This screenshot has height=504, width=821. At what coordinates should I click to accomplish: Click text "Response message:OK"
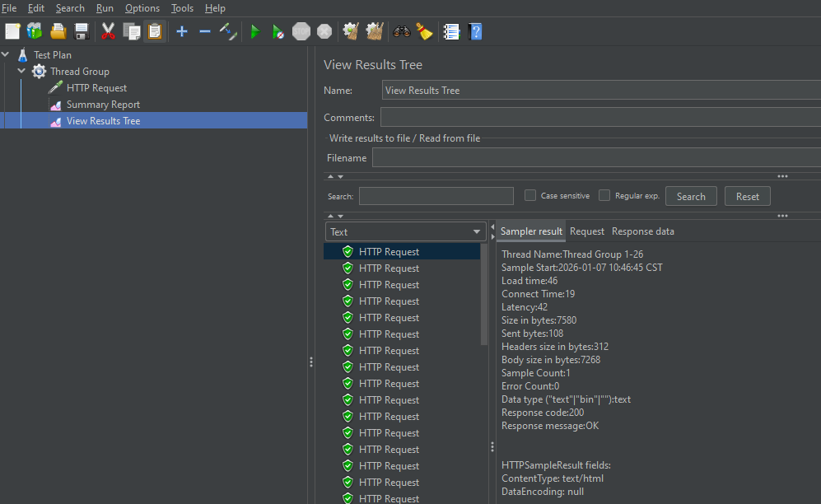[x=550, y=426]
